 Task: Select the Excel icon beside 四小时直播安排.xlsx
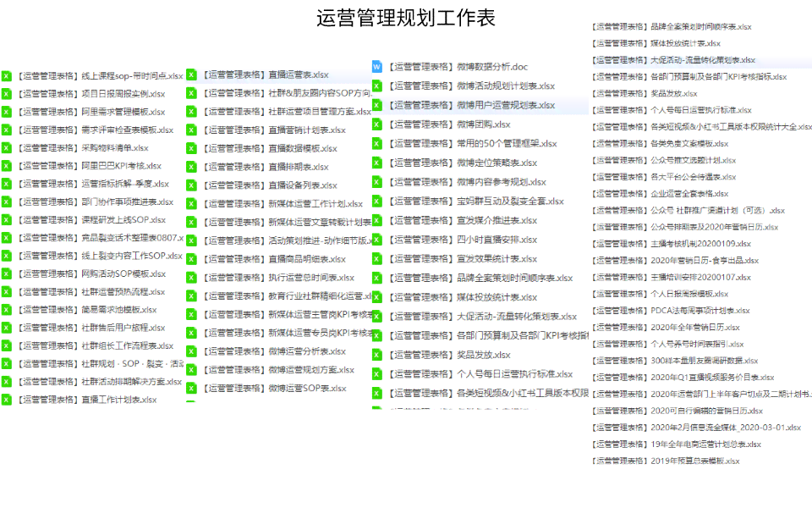377,240
